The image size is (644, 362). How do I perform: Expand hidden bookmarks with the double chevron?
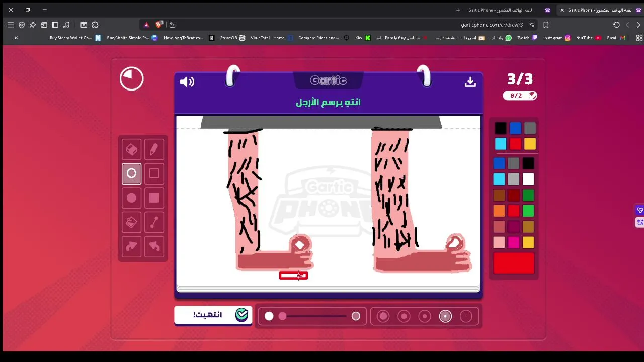(x=16, y=38)
